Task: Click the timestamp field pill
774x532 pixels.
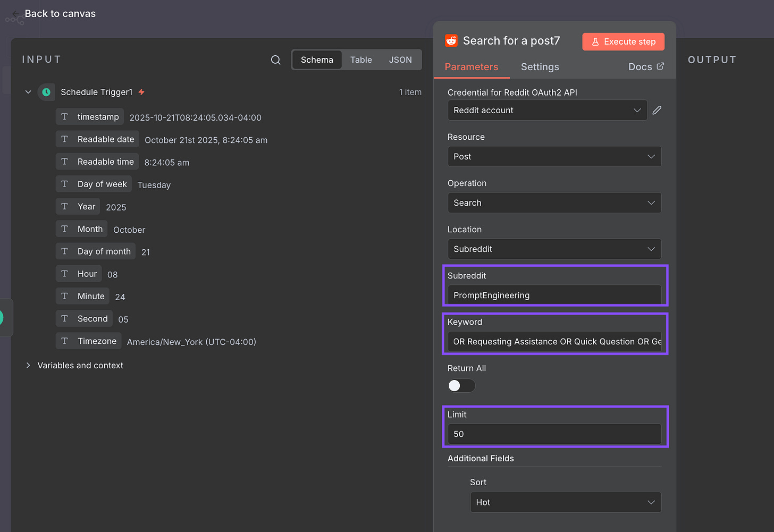Action: tap(90, 117)
